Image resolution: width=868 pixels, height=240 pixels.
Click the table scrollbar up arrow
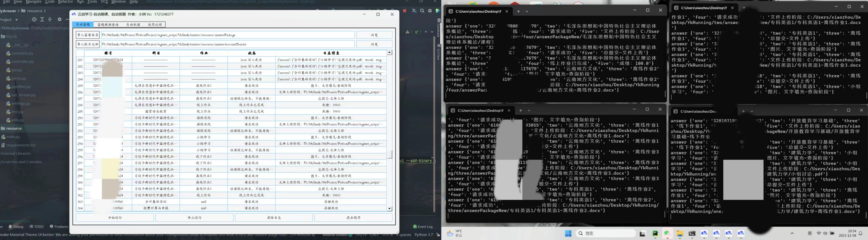tap(390, 52)
